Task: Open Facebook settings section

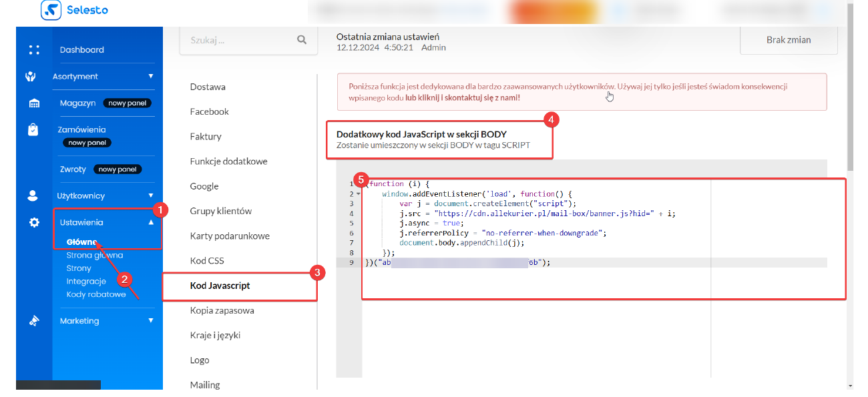Action: pyautogui.click(x=210, y=111)
